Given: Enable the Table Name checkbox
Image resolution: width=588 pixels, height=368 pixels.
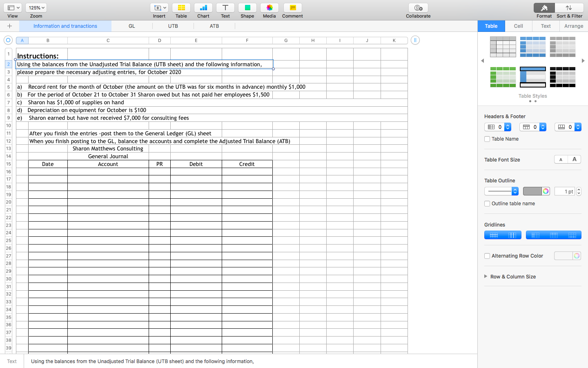Looking at the screenshot, I should pyautogui.click(x=487, y=139).
